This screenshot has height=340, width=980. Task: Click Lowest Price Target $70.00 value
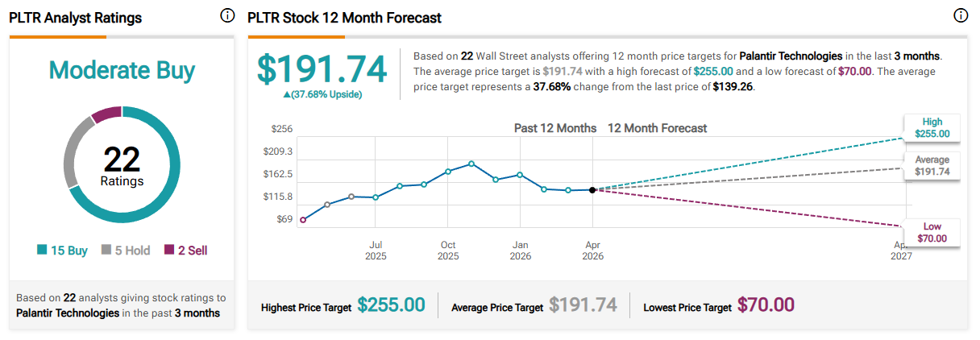tap(766, 305)
